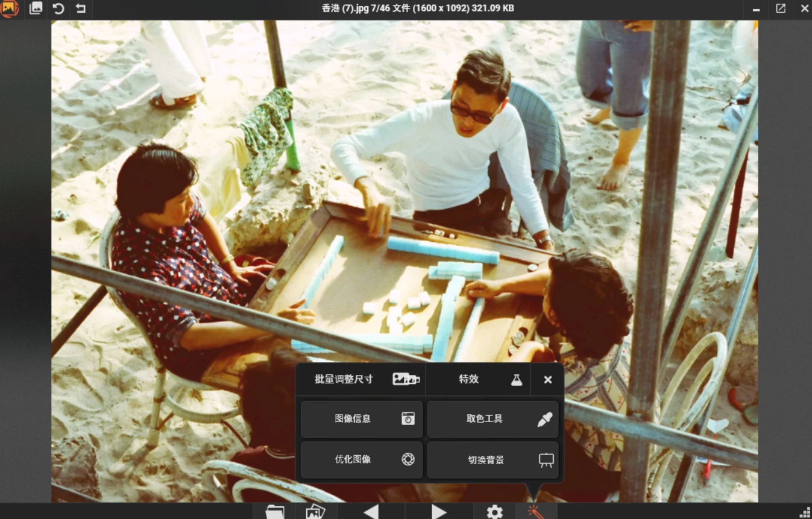Click the resize grip at bottom-right corner
The width and height of the screenshot is (812, 519).
coord(805,512)
